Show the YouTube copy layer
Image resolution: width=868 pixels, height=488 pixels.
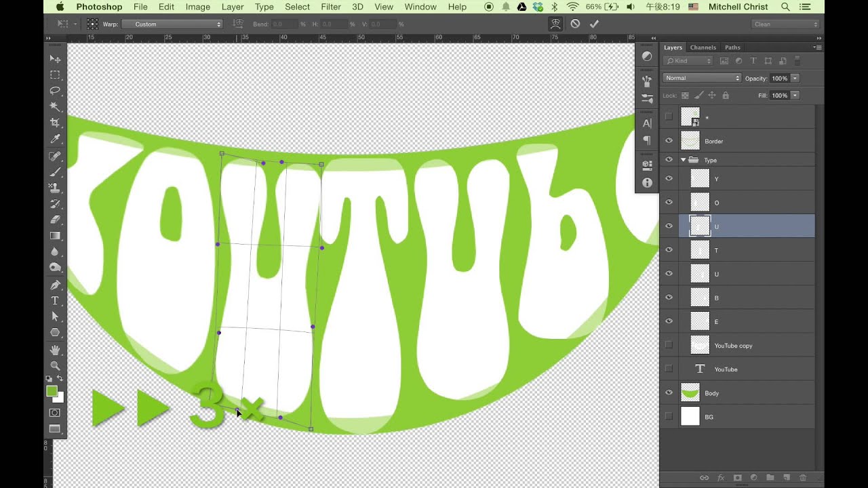coord(669,345)
